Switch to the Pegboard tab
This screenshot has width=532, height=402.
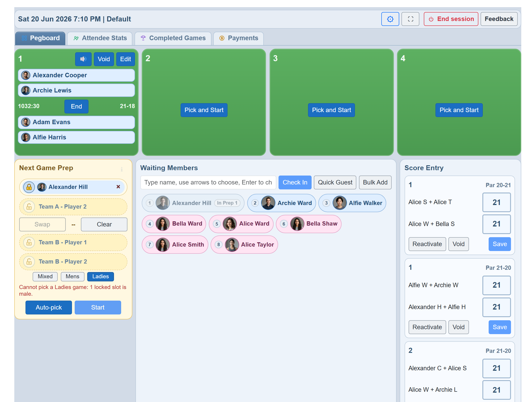pos(40,38)
